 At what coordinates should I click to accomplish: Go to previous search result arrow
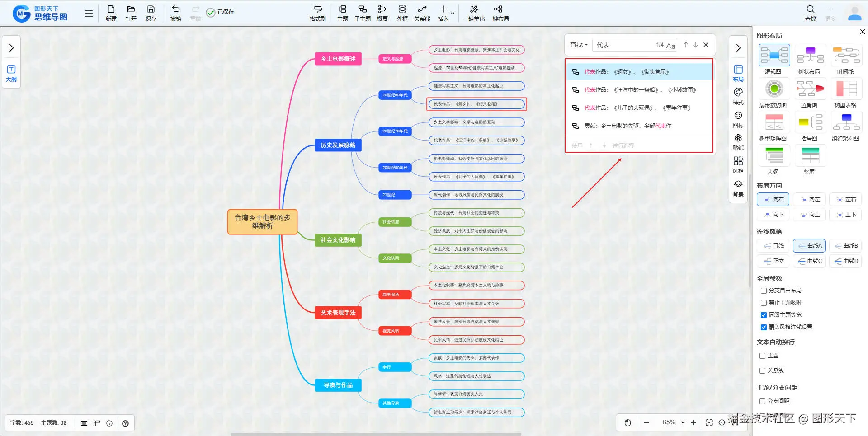coord(686,45)
